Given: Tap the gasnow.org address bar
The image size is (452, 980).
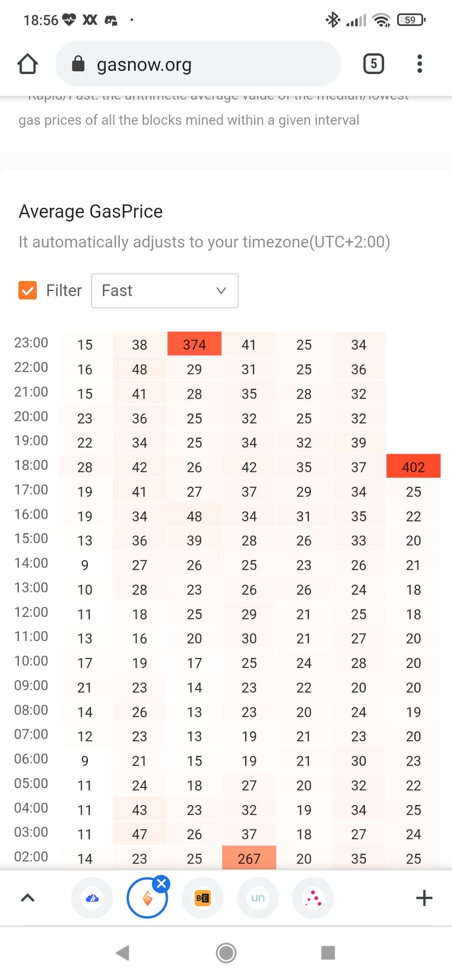Looking at the screenshot, I should tap(198, 64).
